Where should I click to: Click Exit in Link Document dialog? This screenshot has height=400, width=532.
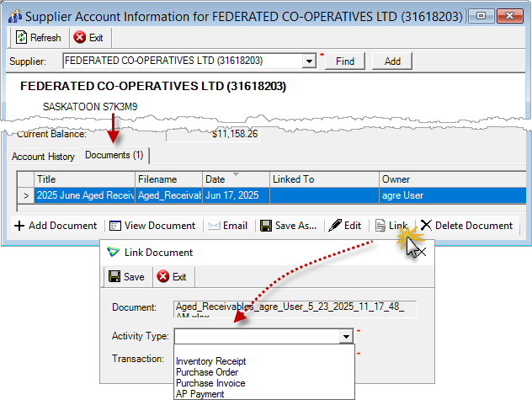pos(172,277)
